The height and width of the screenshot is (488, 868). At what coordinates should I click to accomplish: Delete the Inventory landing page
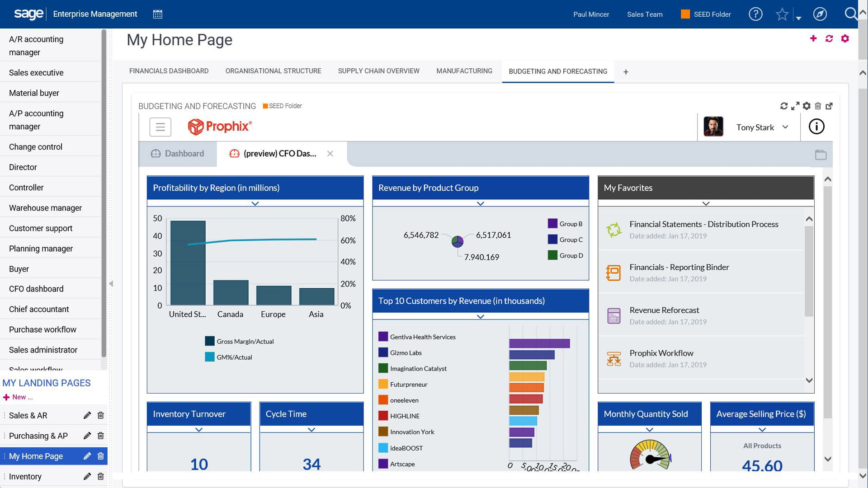pos(100,476)
